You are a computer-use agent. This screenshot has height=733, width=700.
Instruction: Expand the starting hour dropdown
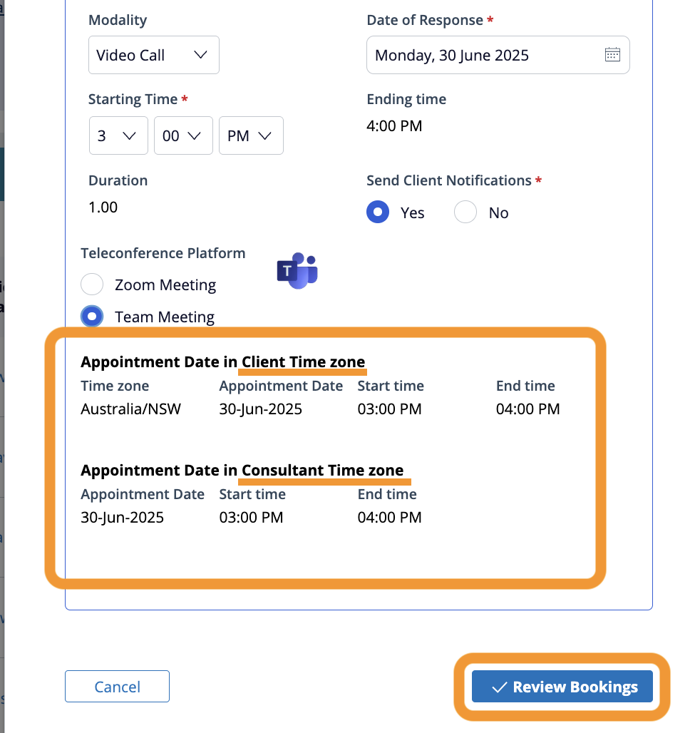[x=118, y=135]
